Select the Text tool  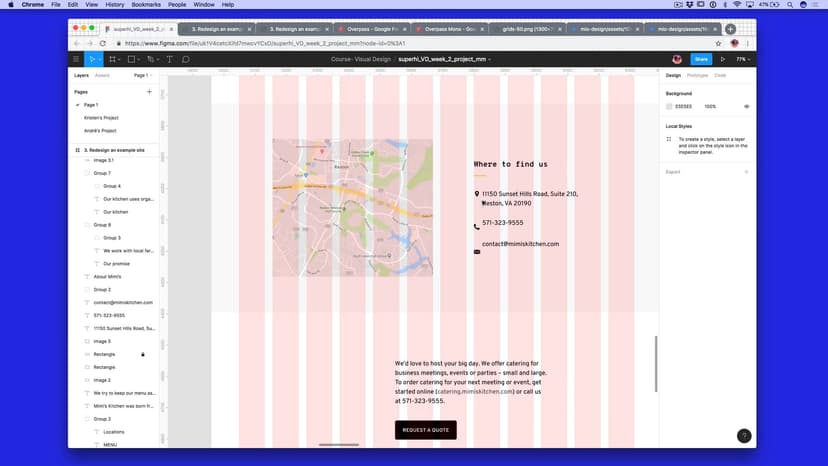tap(169, 60)
